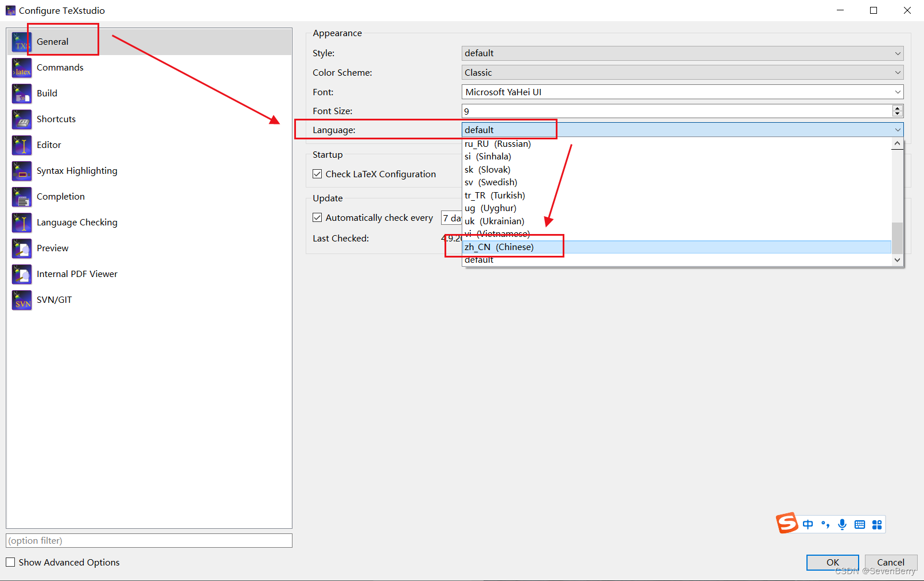Focus the option filter text field
This screenshot has height=581, width=924.
coord(149,541)
